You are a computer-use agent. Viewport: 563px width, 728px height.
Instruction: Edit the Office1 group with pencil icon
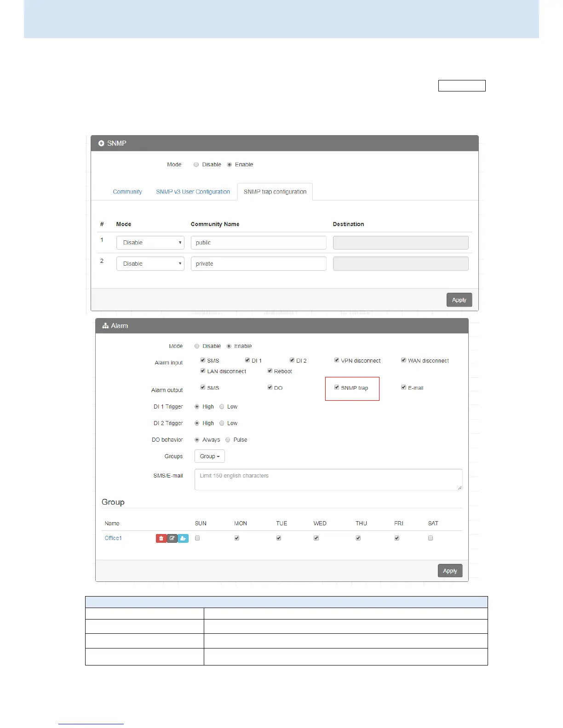pos(172,538)
